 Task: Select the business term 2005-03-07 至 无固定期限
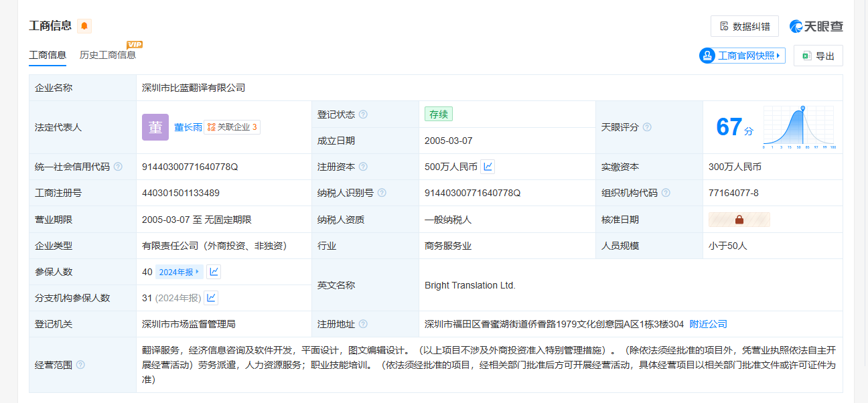197,220
